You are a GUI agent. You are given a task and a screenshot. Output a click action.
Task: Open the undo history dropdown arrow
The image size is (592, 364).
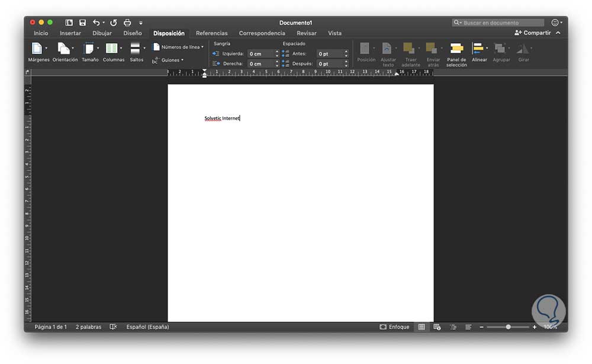point(104,22)
